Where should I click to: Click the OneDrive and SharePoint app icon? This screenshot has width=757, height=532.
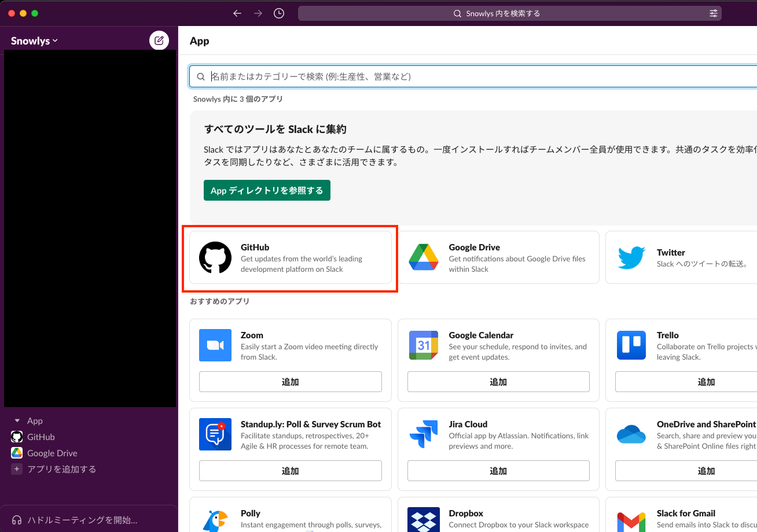click(x=631, y=434)
